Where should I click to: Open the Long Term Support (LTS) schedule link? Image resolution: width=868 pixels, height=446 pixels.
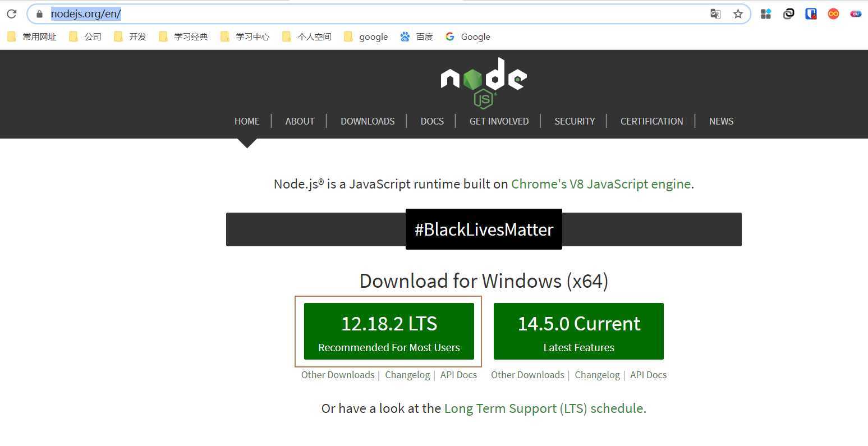coord(545,408)
